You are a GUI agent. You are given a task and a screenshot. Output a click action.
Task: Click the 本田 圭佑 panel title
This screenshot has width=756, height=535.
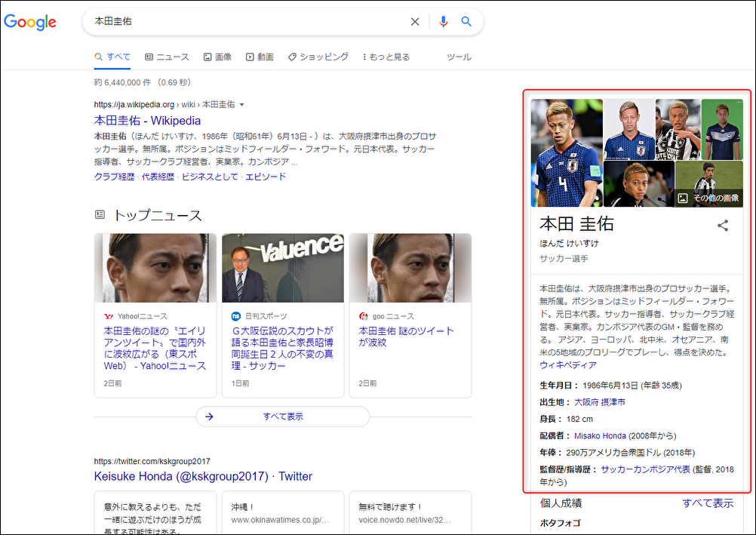click(x=576, y=224)
